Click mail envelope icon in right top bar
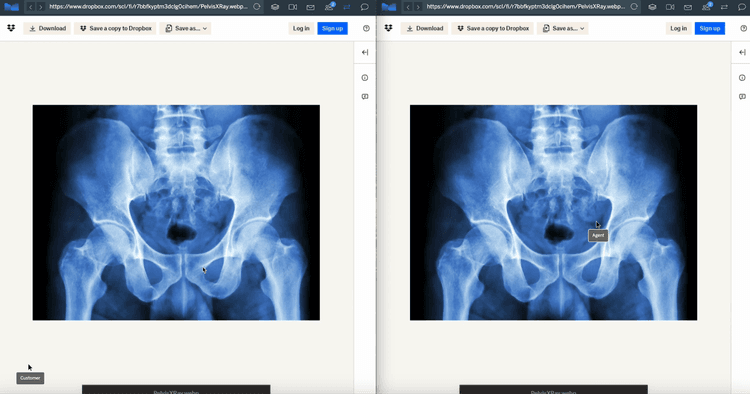750x394 pixels. pos(688,7)
